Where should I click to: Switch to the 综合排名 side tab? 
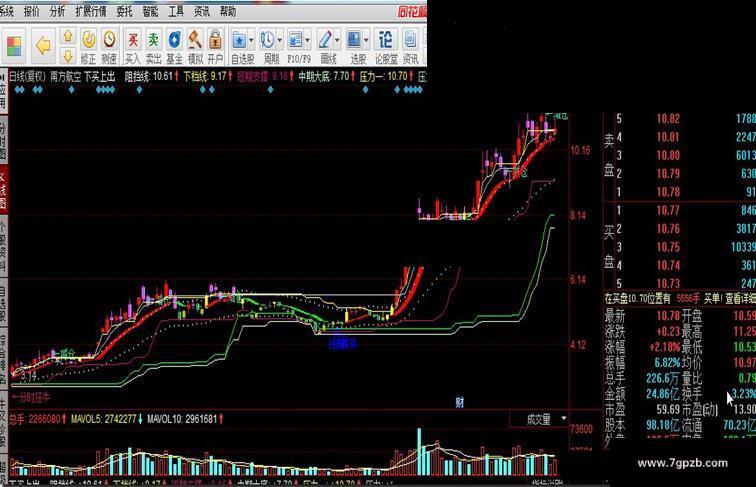(x=3, y=358)
